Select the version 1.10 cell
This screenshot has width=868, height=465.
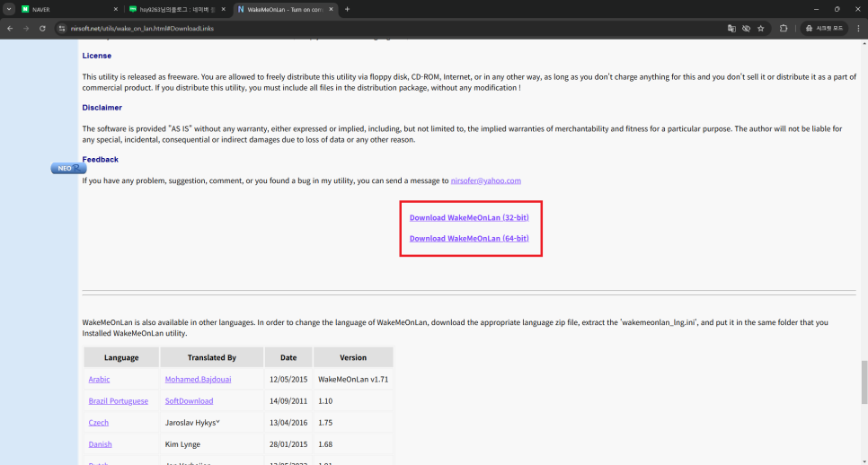(x=353, y=401)
